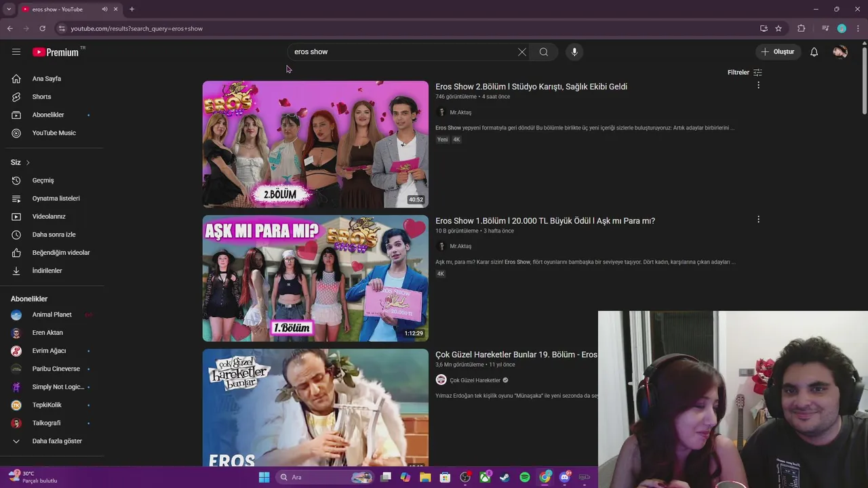Click the magnifier search button
868x488 pixels.
coord(544,52)
